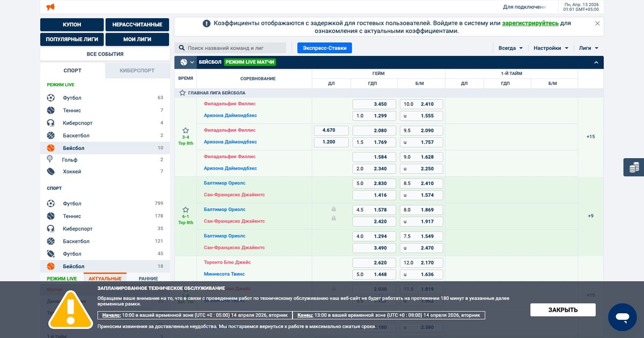This screenshot has height=338, width=644.
Task: Select the Режим Live sub-tab
Action: (62, 279)
